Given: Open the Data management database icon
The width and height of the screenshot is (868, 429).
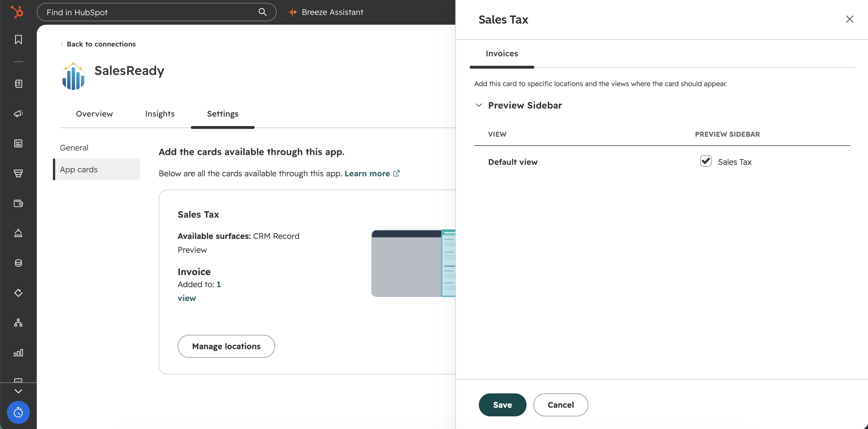Looking at the screenshot, I should [x=18, y=263].
